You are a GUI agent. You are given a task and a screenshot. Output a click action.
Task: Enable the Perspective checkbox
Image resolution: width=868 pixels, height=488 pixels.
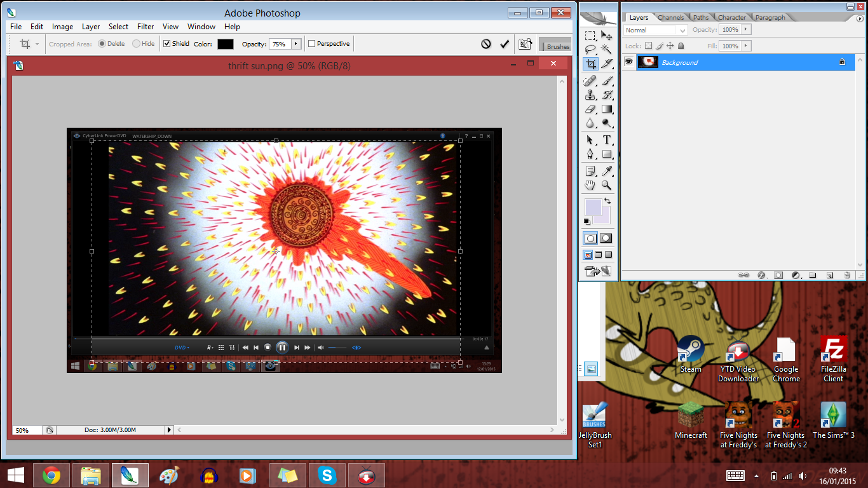tap(312, 43)
